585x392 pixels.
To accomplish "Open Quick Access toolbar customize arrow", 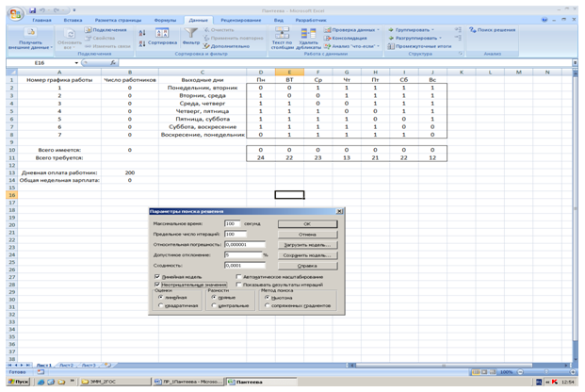I will [x=74, y=10].
